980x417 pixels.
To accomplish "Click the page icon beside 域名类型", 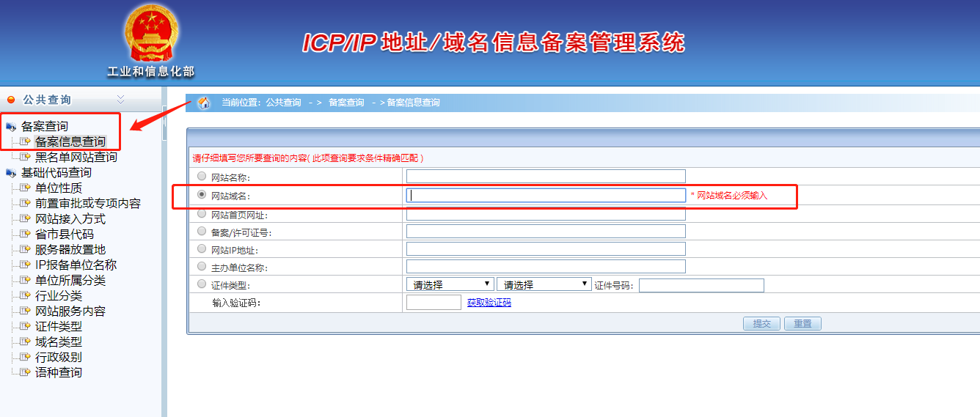I will (26, 342).
